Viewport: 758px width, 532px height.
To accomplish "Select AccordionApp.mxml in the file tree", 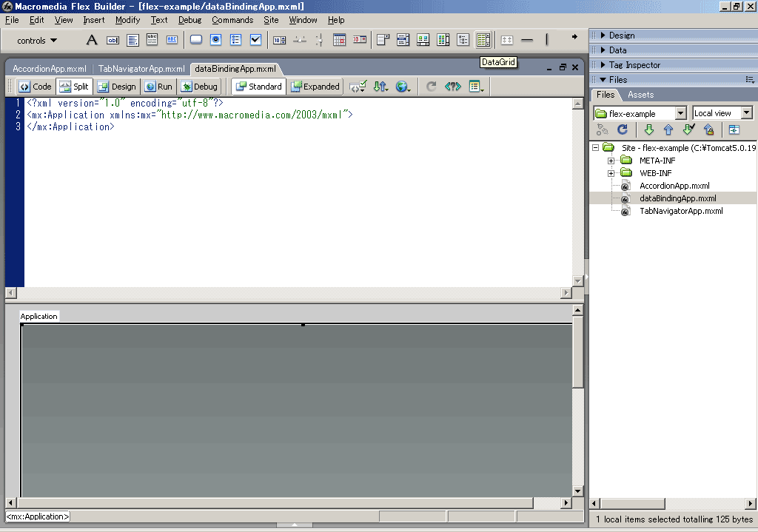I will click(674, 186).
